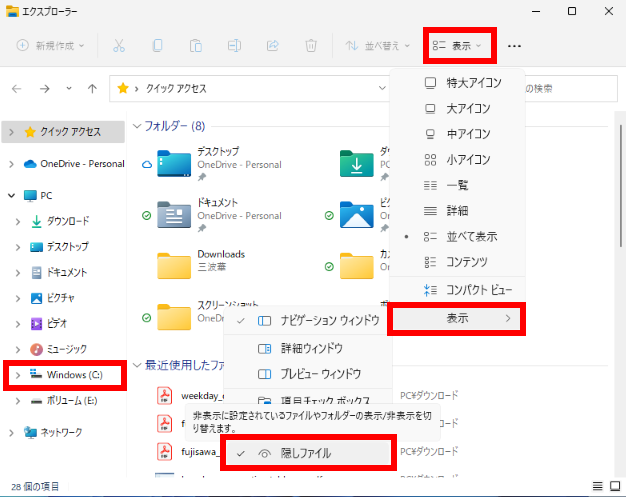Collapse the 最近使用したファイル group
This screenshot has width=626, height=497.
137,365
